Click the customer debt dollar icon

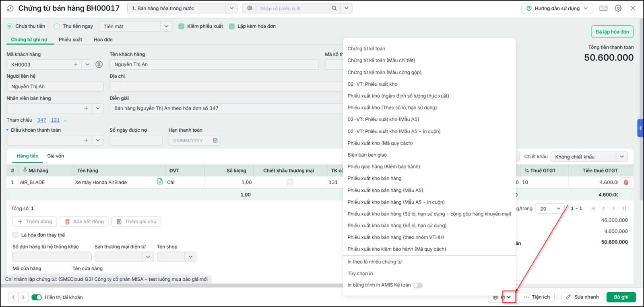click(99, 64)
